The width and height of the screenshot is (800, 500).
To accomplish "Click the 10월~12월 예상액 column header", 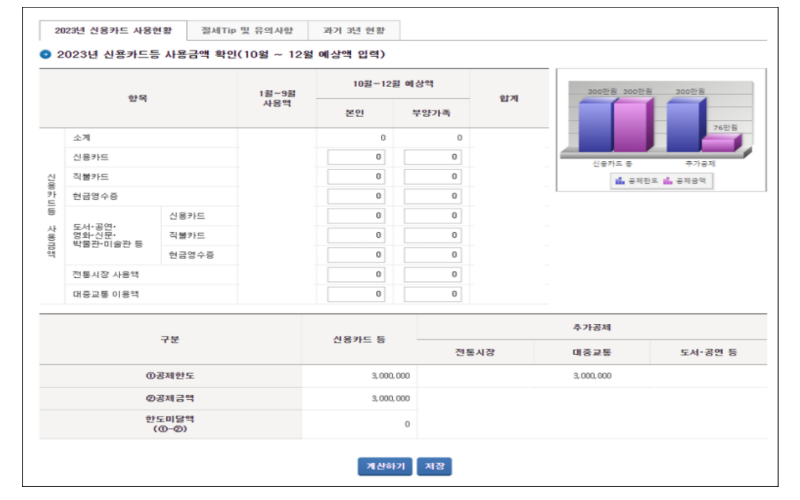I will [393, 84].
